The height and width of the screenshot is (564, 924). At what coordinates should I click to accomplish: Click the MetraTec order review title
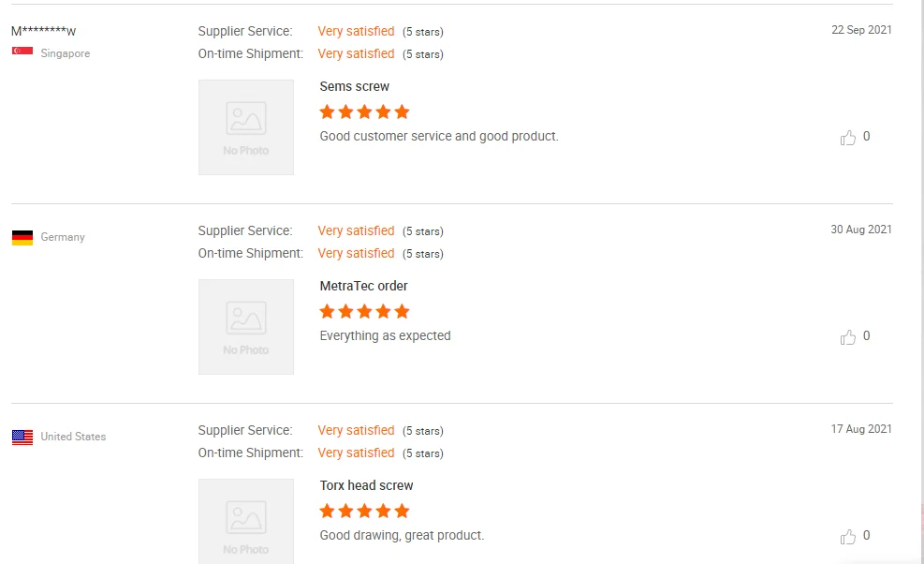pyautogui.click(x=363, y=287)
